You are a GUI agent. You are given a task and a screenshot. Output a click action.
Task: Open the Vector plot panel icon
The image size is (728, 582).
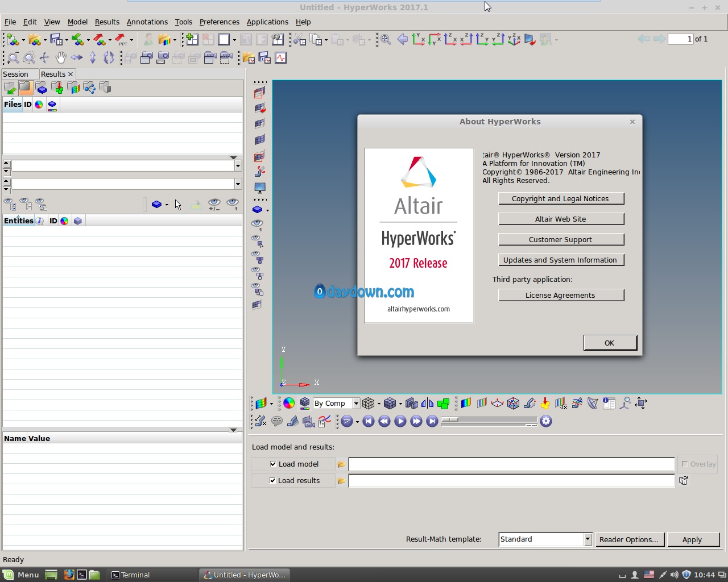coord(497,403)
